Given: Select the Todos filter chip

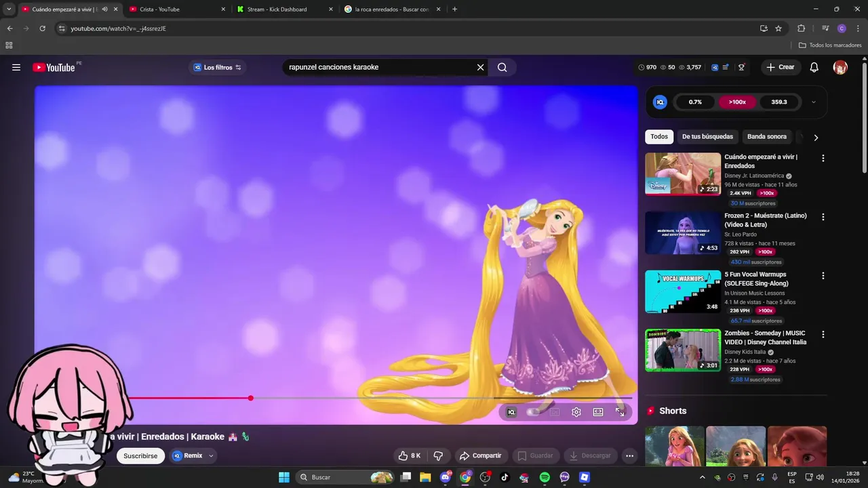Looking at the screenshot, I should pos(659,136).
